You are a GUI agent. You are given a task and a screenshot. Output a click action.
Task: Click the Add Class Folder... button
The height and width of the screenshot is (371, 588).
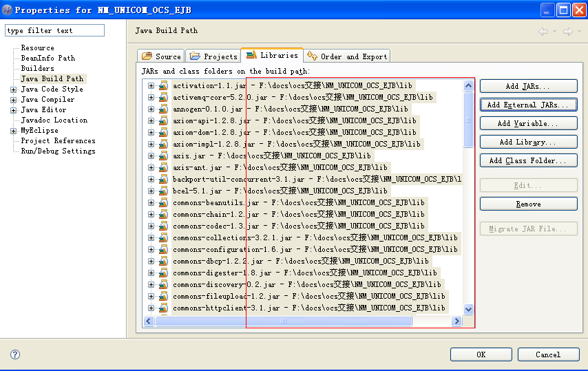pos(528,160)
